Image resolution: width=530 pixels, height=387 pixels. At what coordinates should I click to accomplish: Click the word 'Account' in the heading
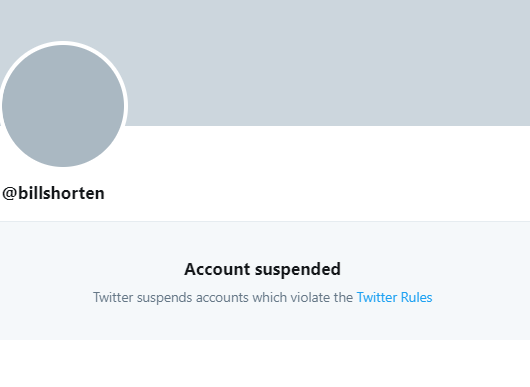pyautogui.click(x=217, y=269)
